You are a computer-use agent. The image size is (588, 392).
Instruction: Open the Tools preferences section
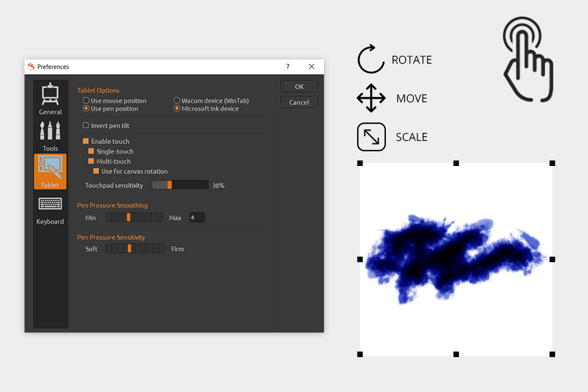[x=50, y=136]
